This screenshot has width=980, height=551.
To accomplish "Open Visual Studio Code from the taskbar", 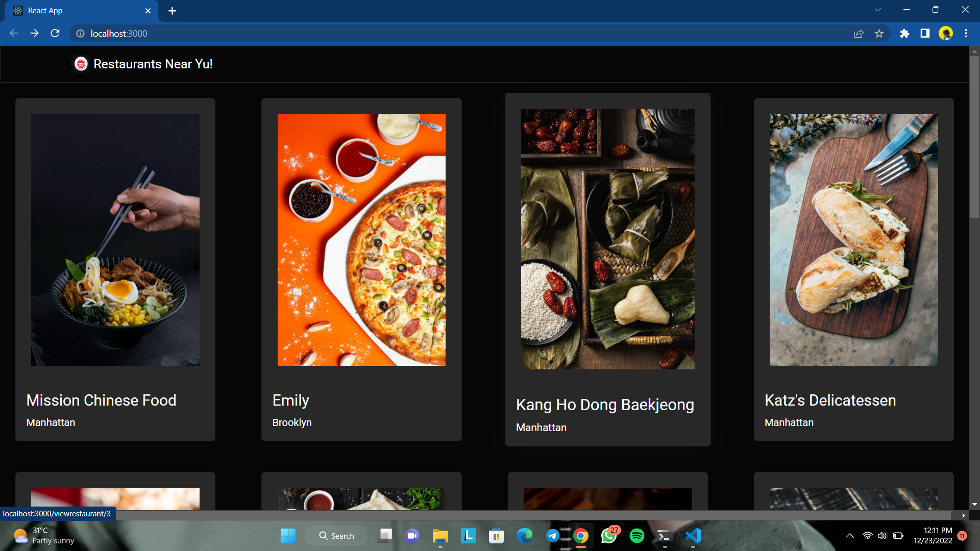I will [693, 536].
